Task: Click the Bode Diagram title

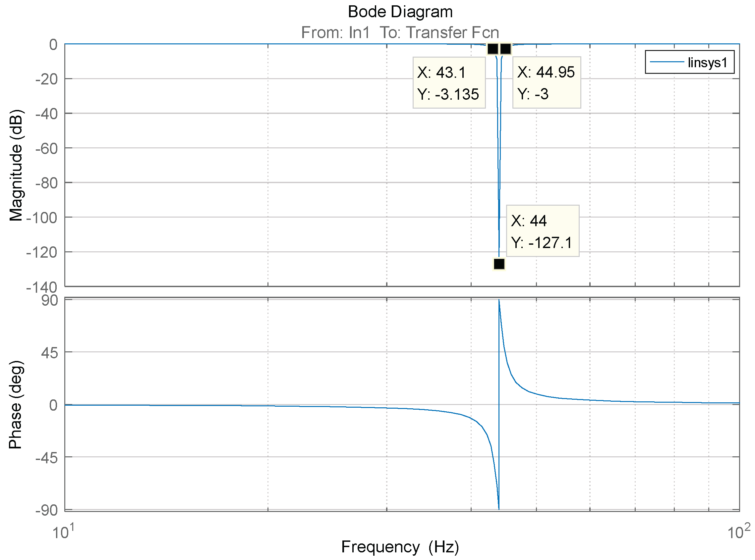Action: click(400, 12)
